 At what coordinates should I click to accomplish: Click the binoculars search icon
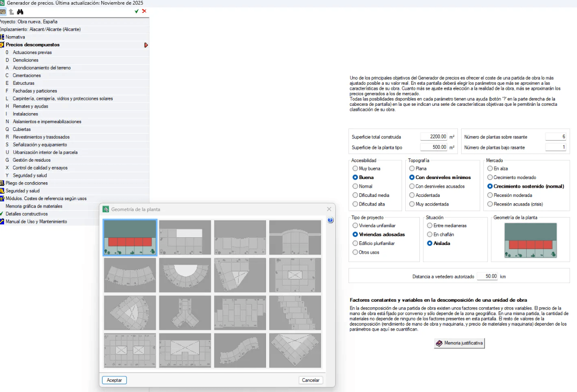pos(20,11)
